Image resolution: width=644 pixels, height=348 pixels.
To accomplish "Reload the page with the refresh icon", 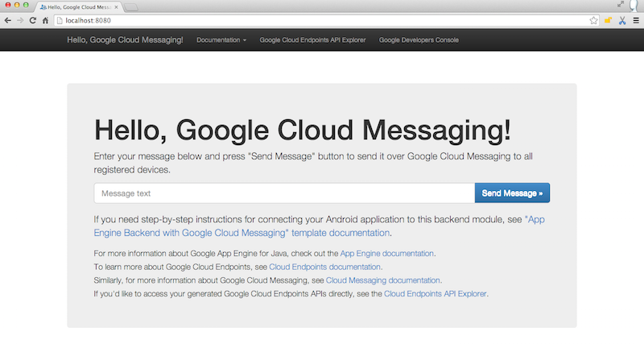I will (33, 20).
